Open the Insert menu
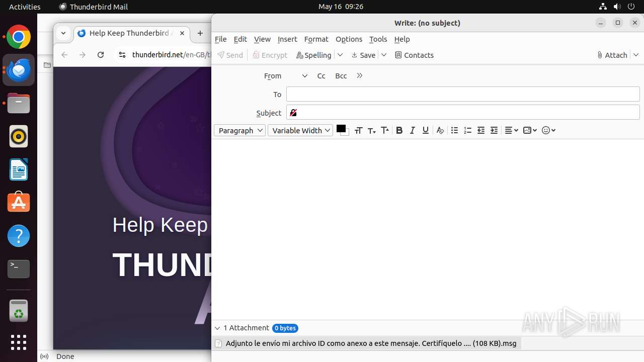The width and height of the screenshot is (644, 362). (287, 39)
